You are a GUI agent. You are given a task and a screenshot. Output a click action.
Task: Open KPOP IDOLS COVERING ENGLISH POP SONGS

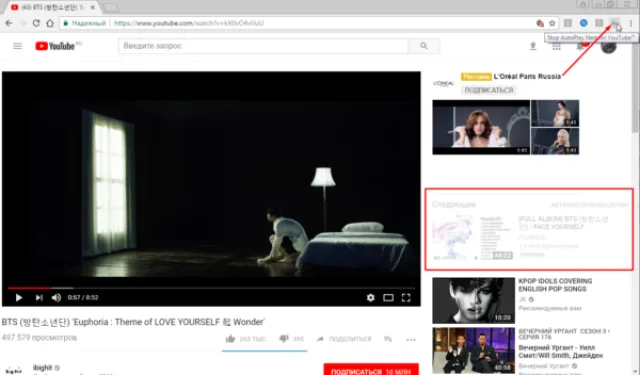555,285
